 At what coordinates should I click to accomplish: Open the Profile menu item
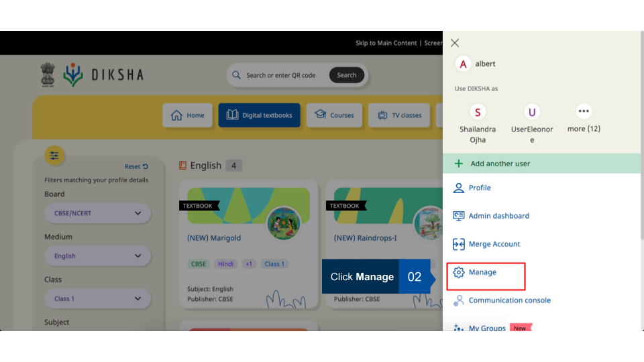[x=479, y=188]
